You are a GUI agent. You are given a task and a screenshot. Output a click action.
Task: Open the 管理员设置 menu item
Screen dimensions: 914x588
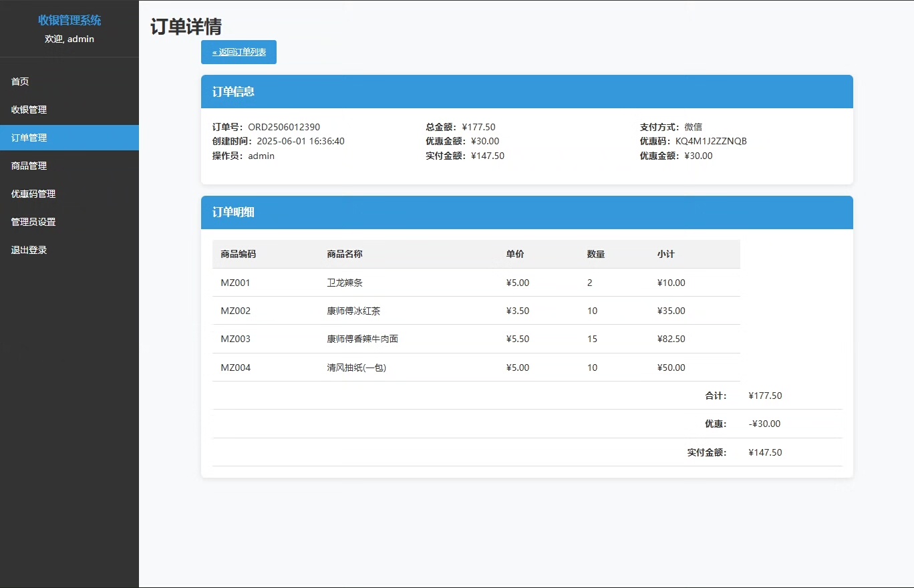(x=33, y=222)
